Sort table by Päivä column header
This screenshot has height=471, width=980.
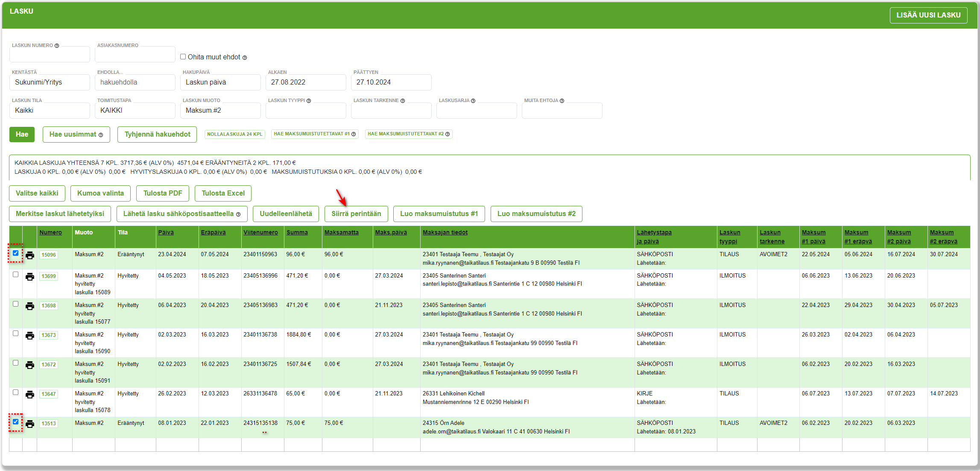pos(166,233)
